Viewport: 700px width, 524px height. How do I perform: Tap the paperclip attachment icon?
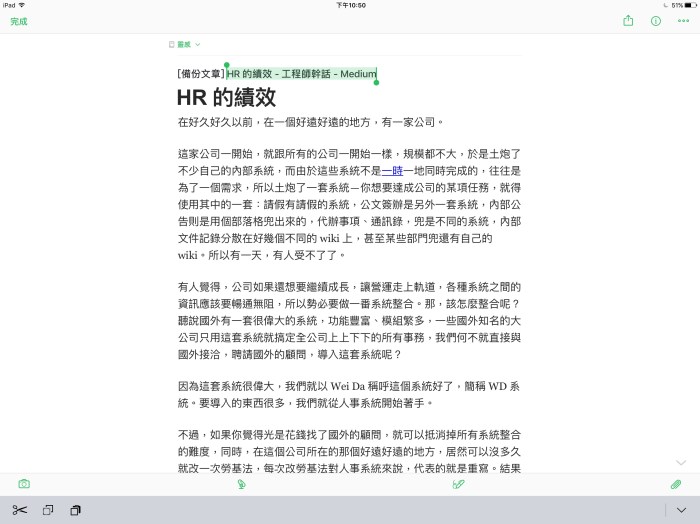676,484
